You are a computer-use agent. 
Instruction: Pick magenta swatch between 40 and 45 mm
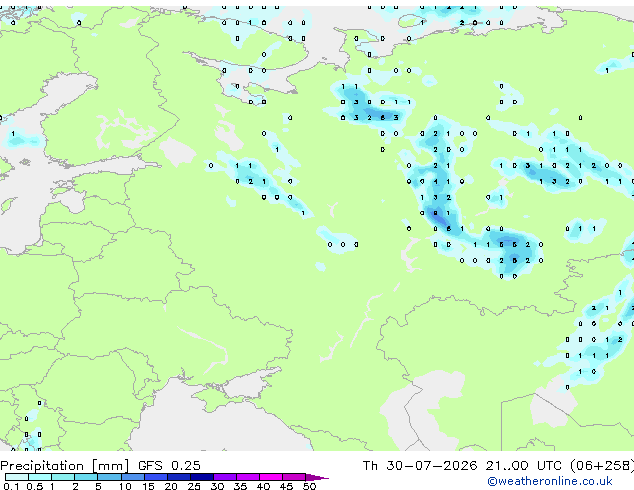click(271, 477)
